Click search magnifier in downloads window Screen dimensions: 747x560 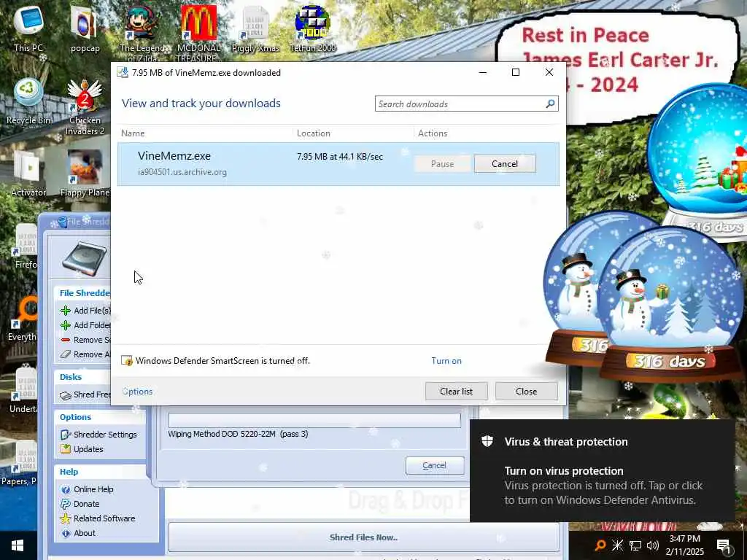[550, 104]
